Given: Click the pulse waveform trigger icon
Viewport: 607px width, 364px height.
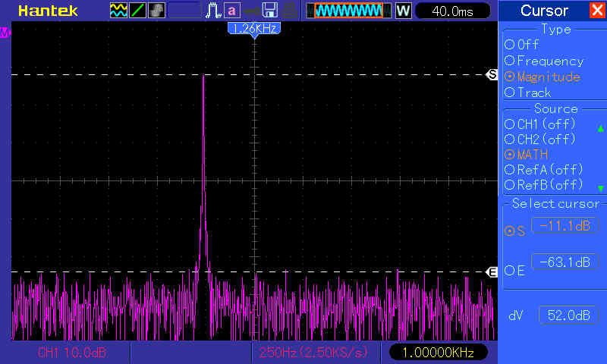Looking at the screenshot, I should (x=212, y=11).
